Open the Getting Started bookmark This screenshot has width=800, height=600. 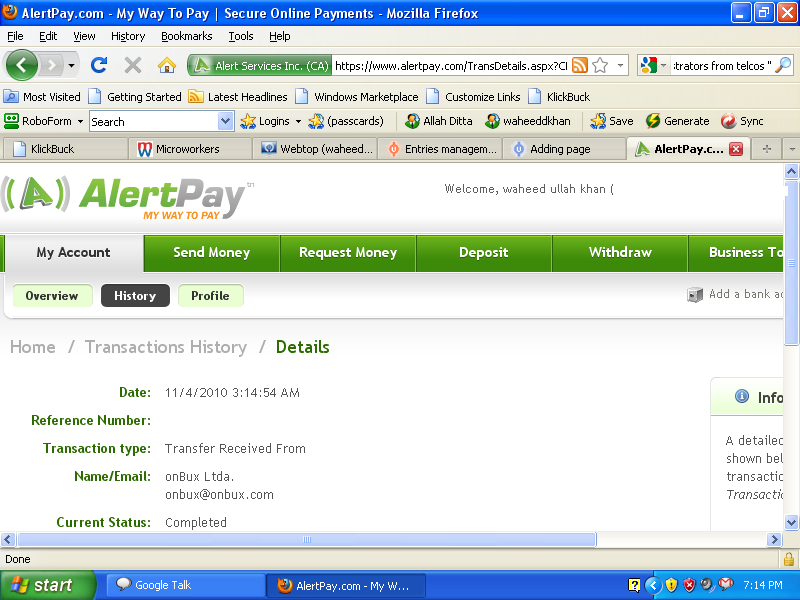point(135,96)
